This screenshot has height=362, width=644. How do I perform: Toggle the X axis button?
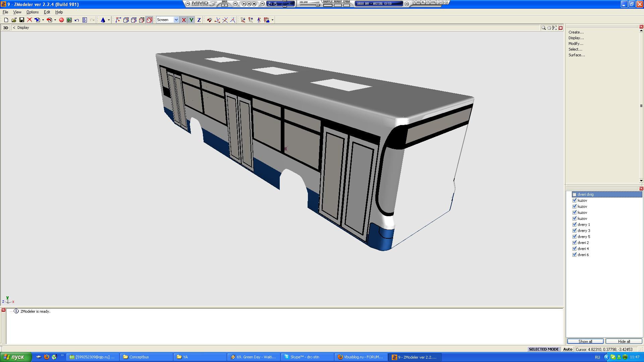[x=184, y=20]
